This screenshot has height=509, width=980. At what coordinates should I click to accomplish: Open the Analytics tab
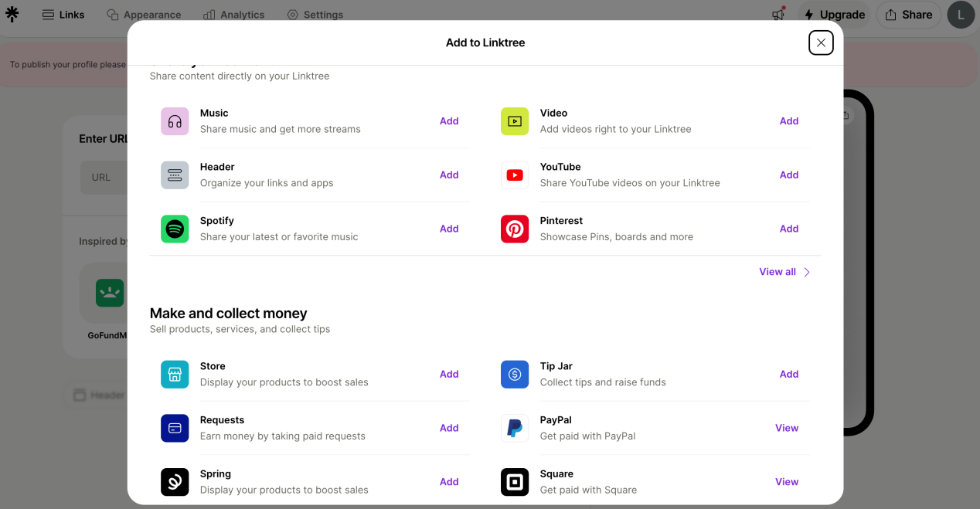pyautogui.click(x=233, y=15)
